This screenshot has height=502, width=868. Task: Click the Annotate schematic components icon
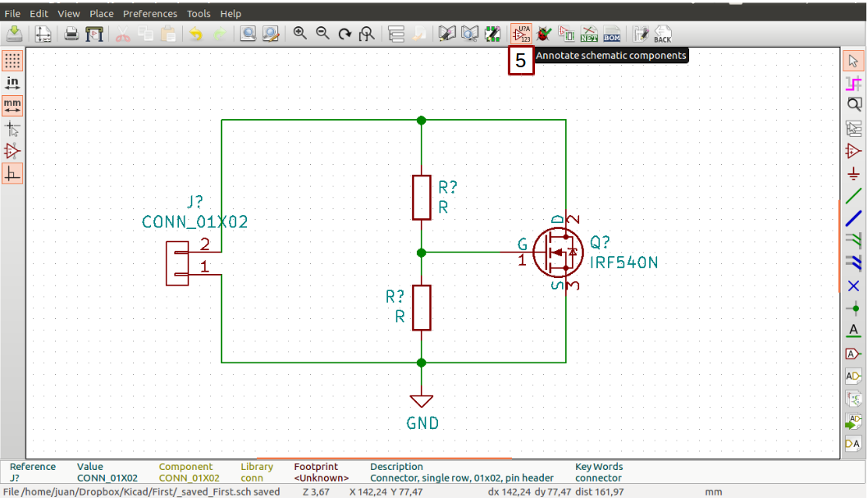pyautogui.click(x=521, y=34)
